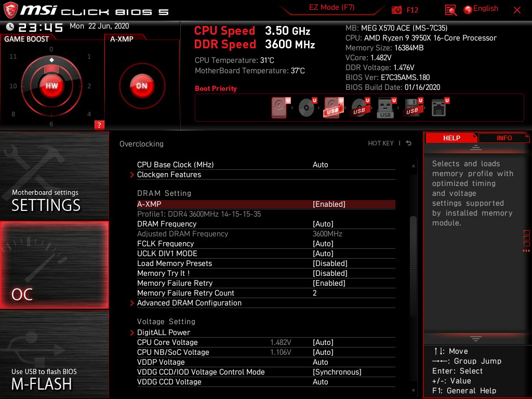Viewport: 532px width, 399px height.
Task: Take a screenshot with the F12 camera icon
Action: point(396,10)
